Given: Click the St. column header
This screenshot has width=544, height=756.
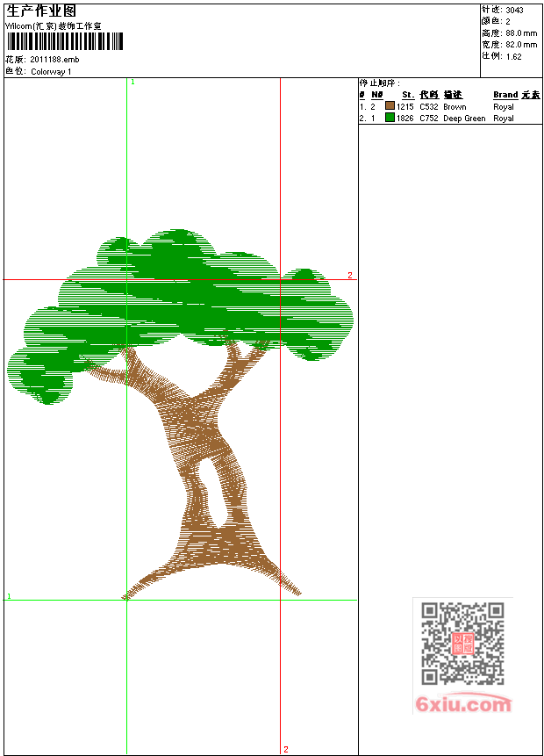Looking at the screenshot, I should (x=407, y=95).
